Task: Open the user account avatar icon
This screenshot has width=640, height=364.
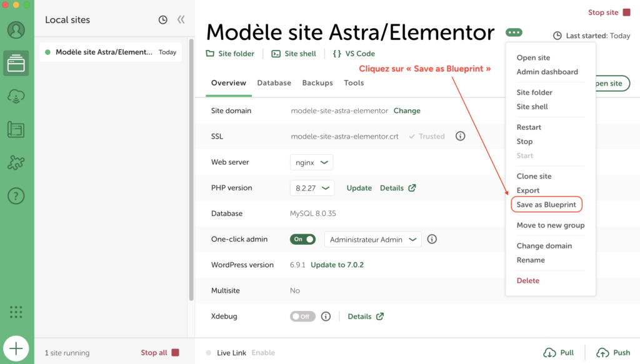Action: coord(16,30)
